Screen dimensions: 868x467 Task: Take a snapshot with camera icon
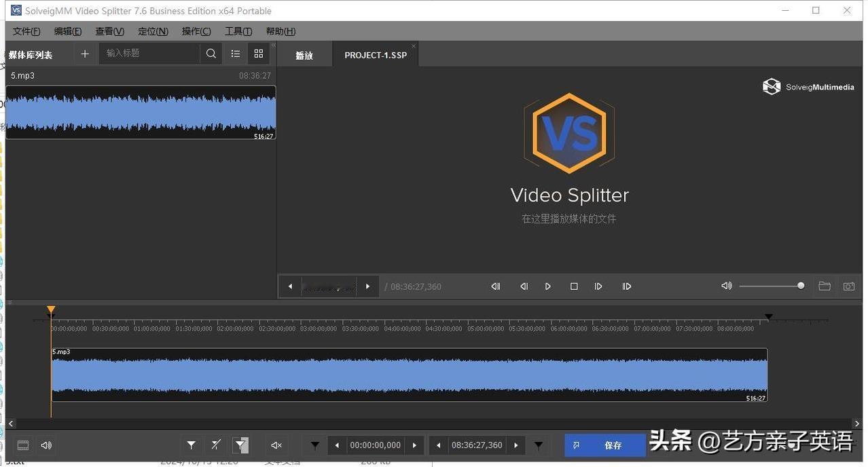coord(849,286)
